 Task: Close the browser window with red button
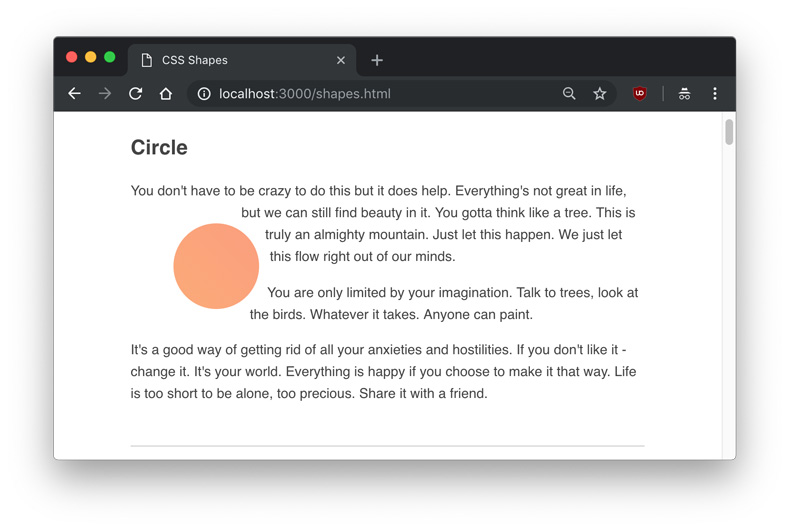[72, 57]
